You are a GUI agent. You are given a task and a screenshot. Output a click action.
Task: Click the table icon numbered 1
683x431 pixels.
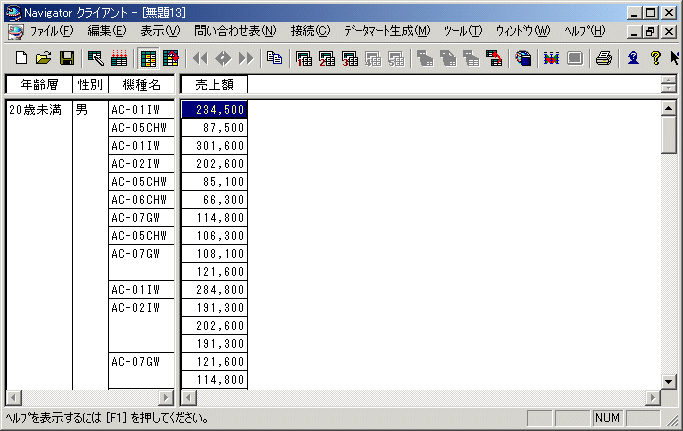(304, 58)
